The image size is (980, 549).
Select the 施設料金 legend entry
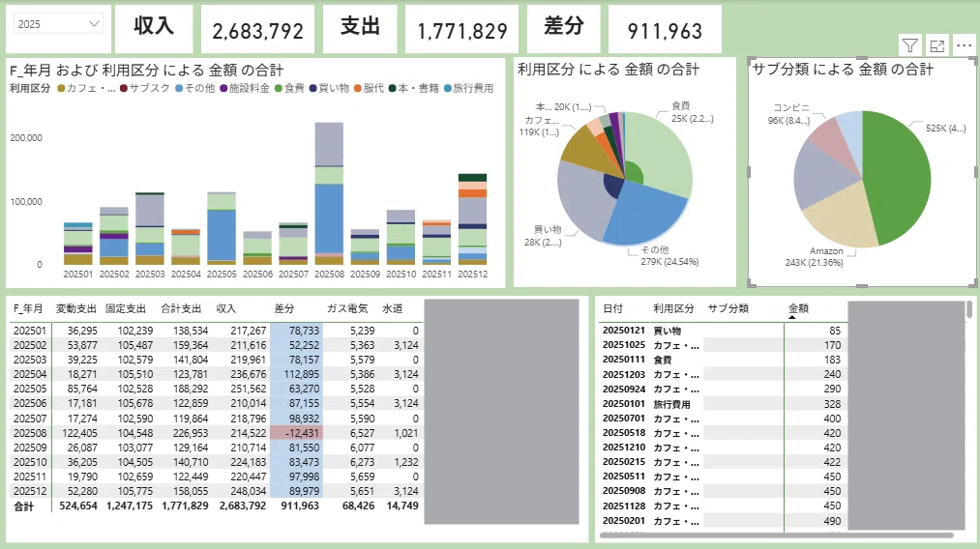tap(245, 88)
